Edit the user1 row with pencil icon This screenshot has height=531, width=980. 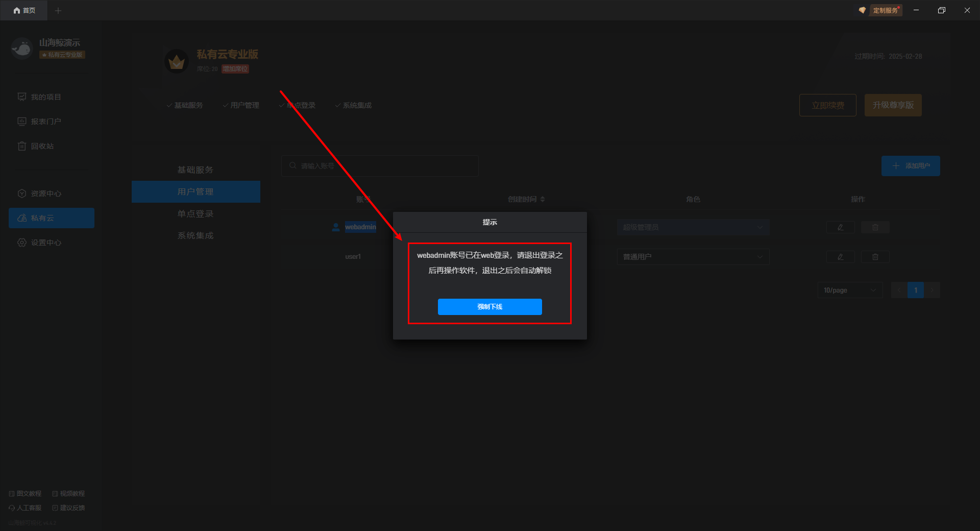(x=841, y=257)
